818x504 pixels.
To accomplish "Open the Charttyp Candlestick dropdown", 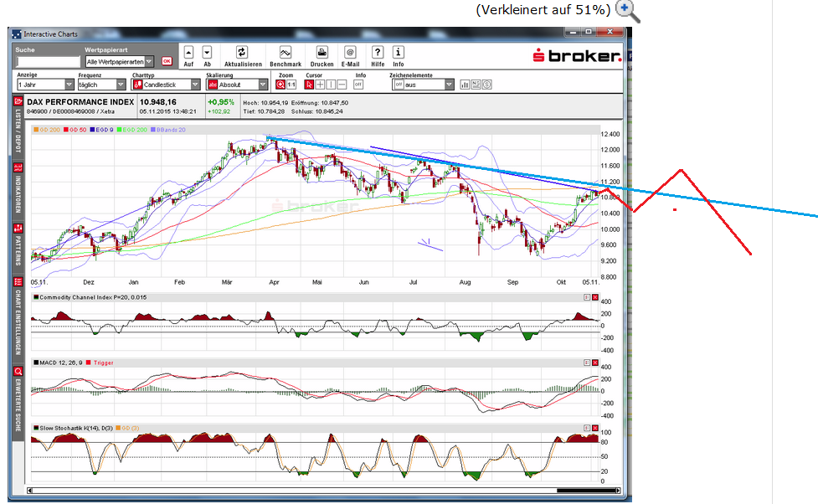I will pyautogui.click(x=195, y=84).
